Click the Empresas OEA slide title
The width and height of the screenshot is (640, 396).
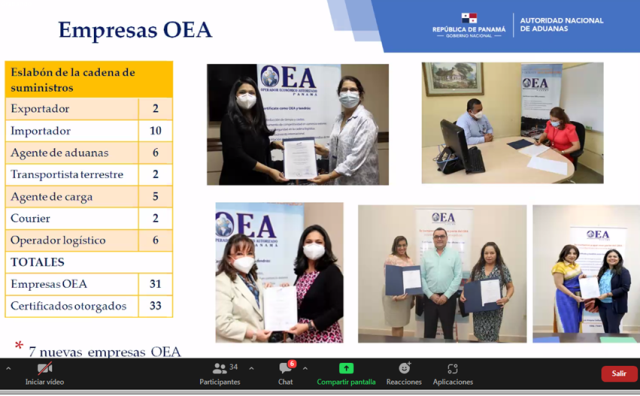point(135,30)
